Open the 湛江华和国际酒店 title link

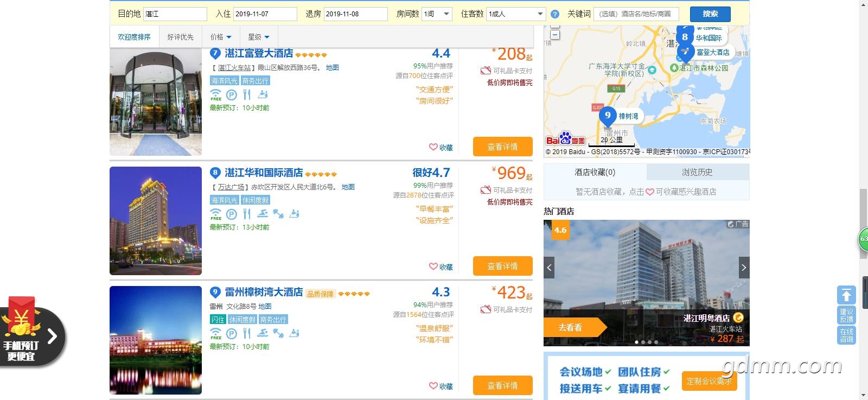(x=264, y=173)
